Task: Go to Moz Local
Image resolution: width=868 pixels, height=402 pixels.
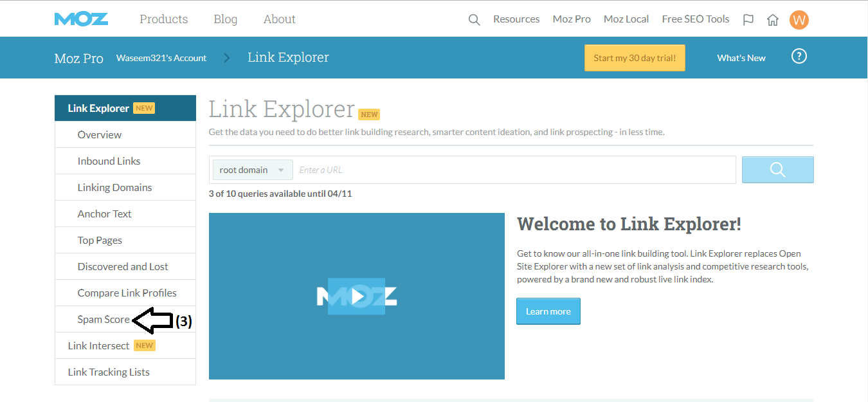Action: pyautogui.click(x=626, y=19)
